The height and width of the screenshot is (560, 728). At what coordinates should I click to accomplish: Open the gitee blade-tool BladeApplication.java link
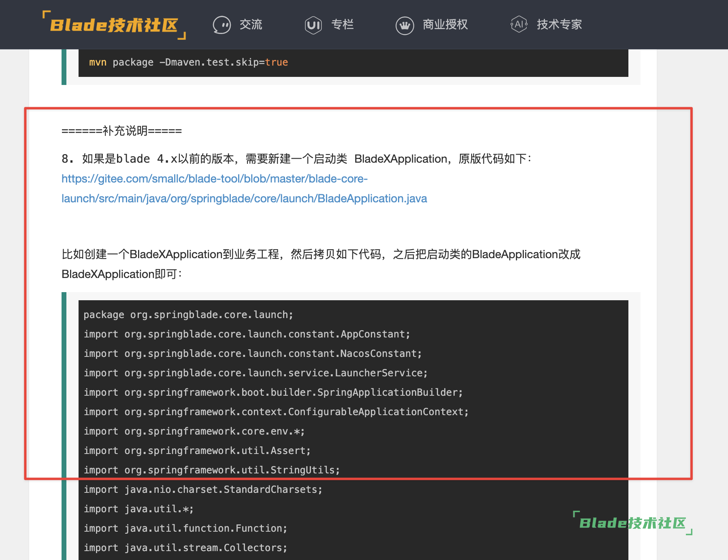click(x=244, y=189)
